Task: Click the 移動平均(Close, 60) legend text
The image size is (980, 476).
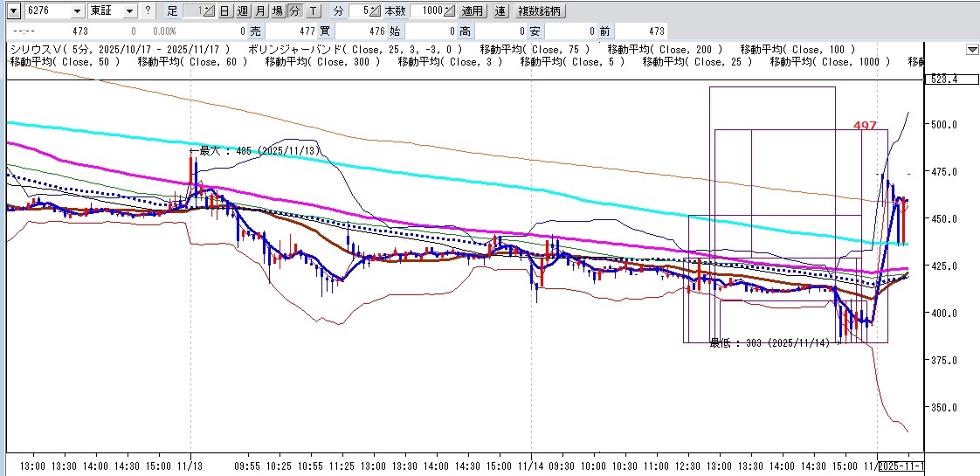Action: click(x=192, y=61)
